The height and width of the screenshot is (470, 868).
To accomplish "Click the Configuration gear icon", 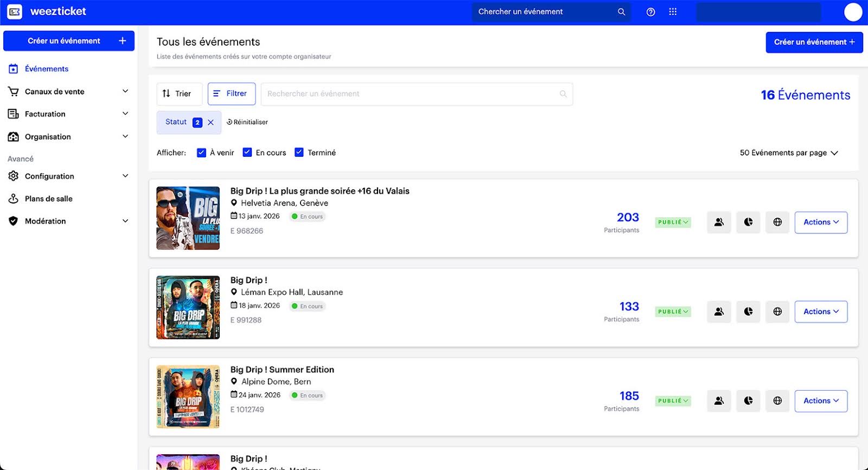I will (14, 176).
